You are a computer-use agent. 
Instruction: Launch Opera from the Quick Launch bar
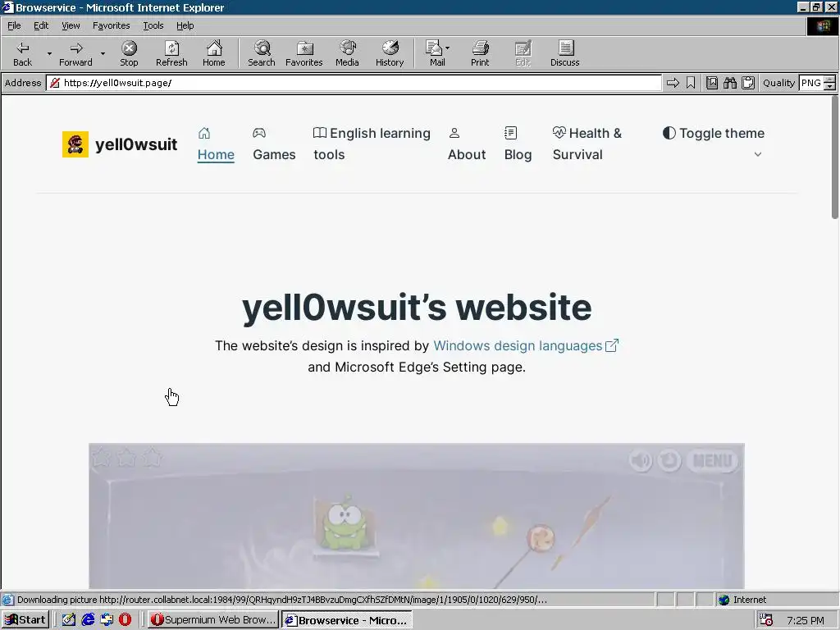tap(125, 620)
